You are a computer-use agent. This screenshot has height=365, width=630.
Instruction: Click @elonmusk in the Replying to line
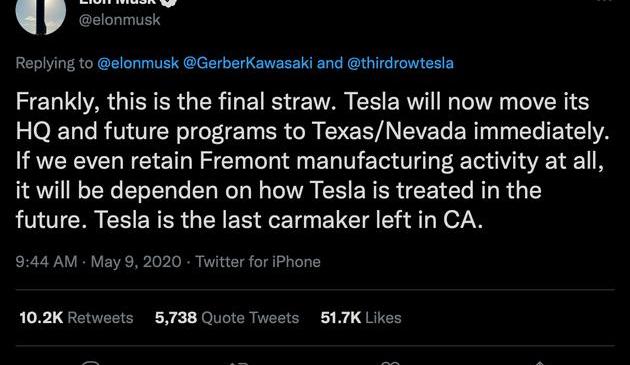point(138,63)
